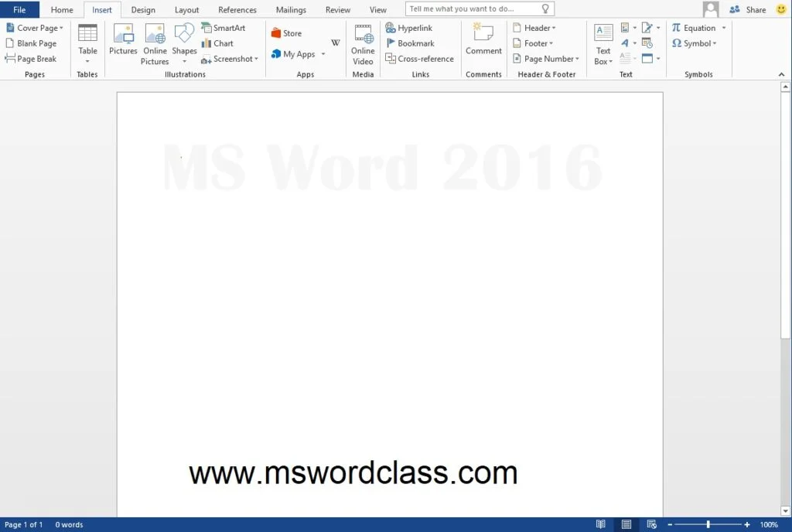Open the Header dropdown
This screenshot has width=792, height=532.
(x=534, y=28)
